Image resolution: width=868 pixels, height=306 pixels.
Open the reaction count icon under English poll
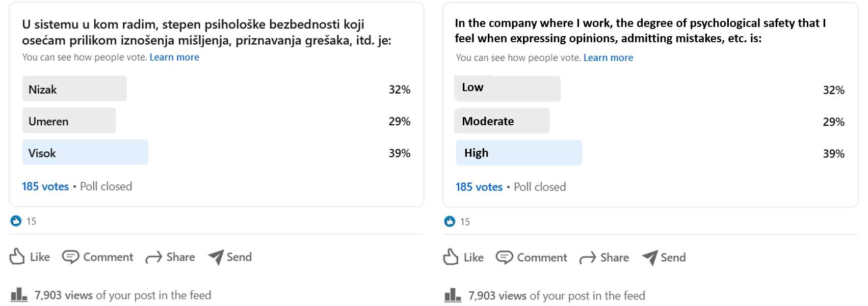click(450, 221)
